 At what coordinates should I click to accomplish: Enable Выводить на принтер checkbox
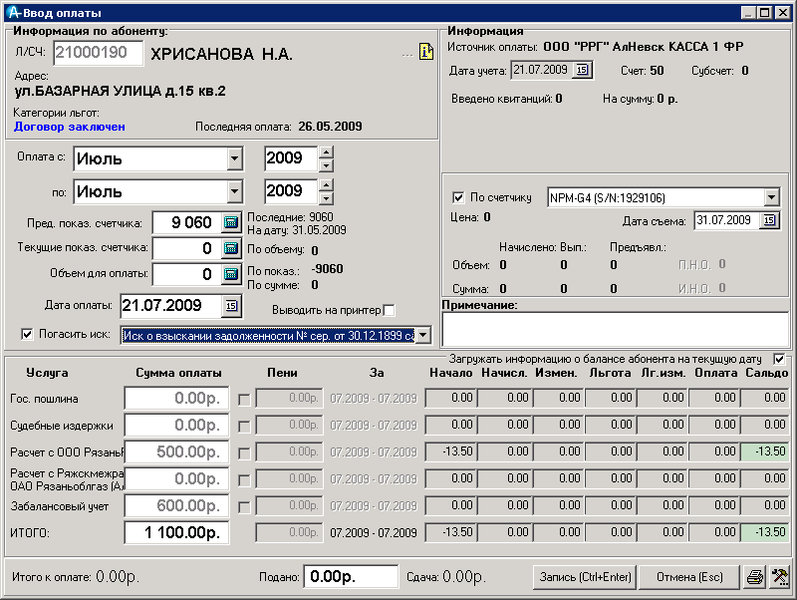tap(390, 310)
